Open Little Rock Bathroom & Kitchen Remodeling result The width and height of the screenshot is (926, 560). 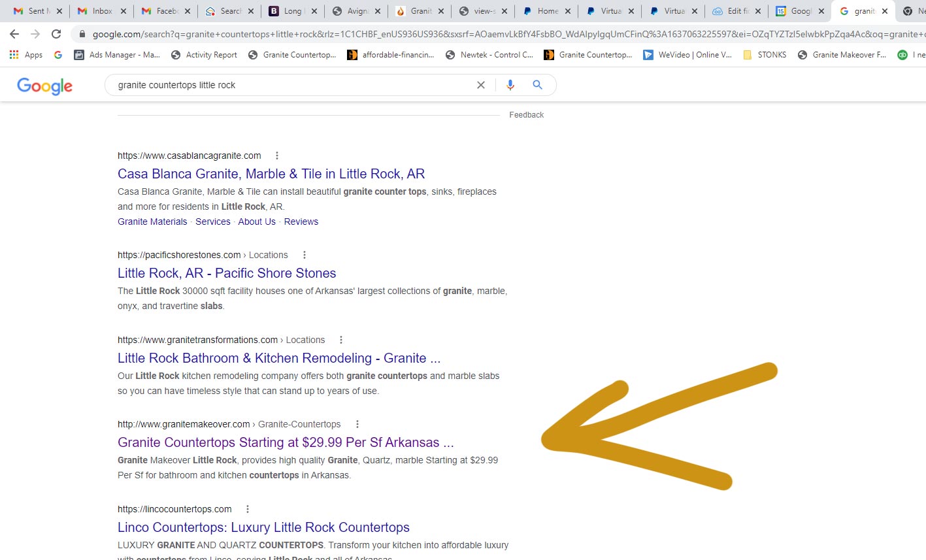(x=279, y=358)
